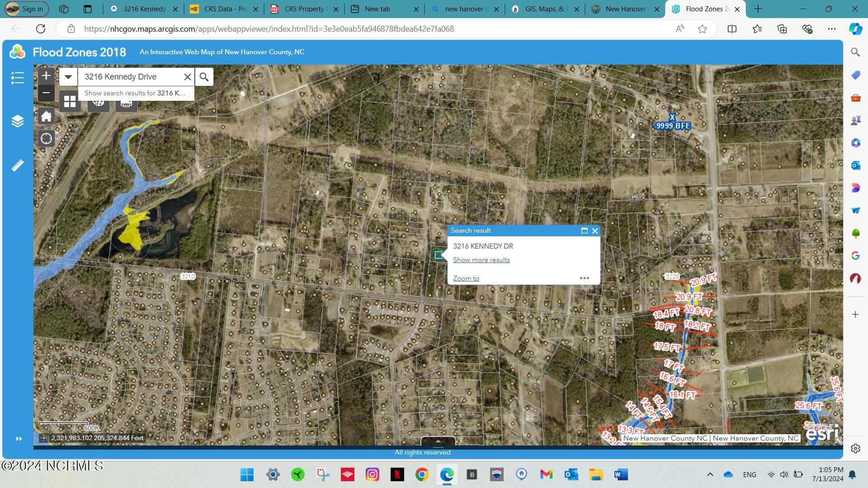Open the taskbar clock and date
Image resolution: width=868 pixels, height=488 pixels.
(827, 474)
